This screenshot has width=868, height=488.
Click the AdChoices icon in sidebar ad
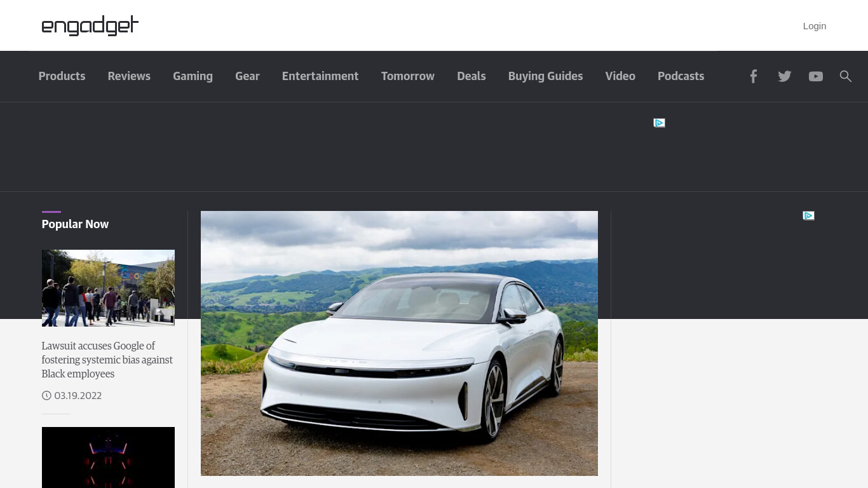tap(808, 215)
